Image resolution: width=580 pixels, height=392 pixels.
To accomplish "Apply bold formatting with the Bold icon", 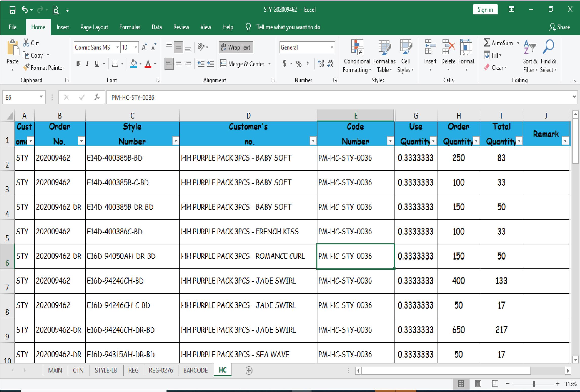I will click(x=78, y=63).
